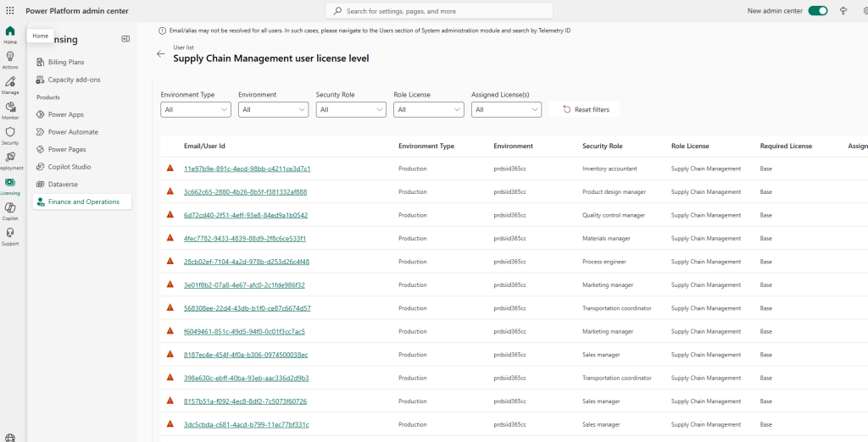The image size is (868, 442).
Task: Open Deployment in the left rail
Action: point(10,160)
